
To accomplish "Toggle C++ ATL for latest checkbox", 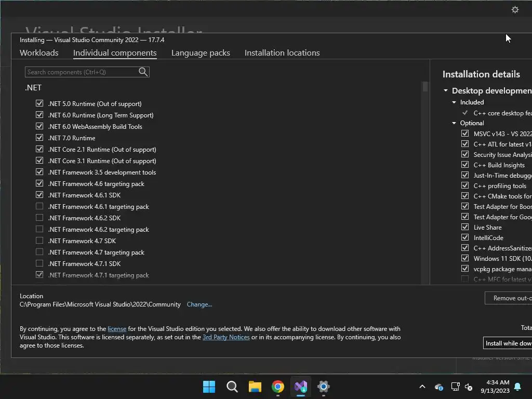I will [x=465, y=144].
